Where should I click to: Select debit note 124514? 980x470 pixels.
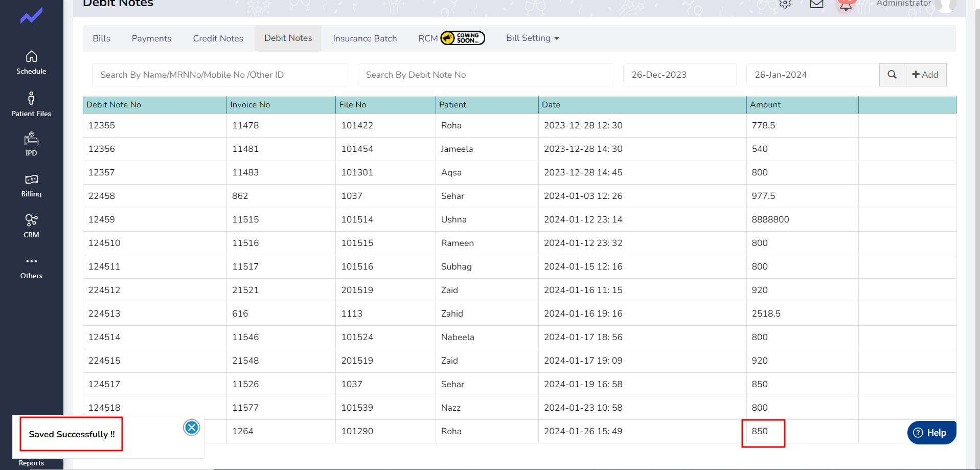pos(104,337)
